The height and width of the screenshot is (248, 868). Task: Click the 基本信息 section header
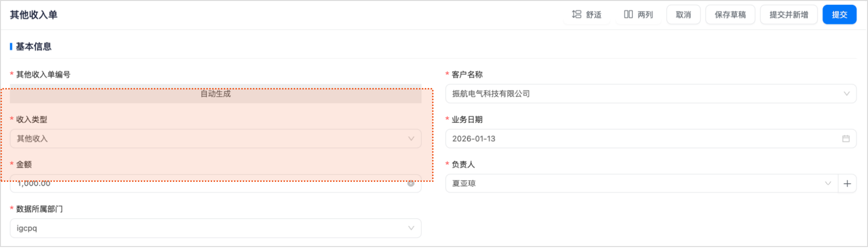tap(33, 47)
